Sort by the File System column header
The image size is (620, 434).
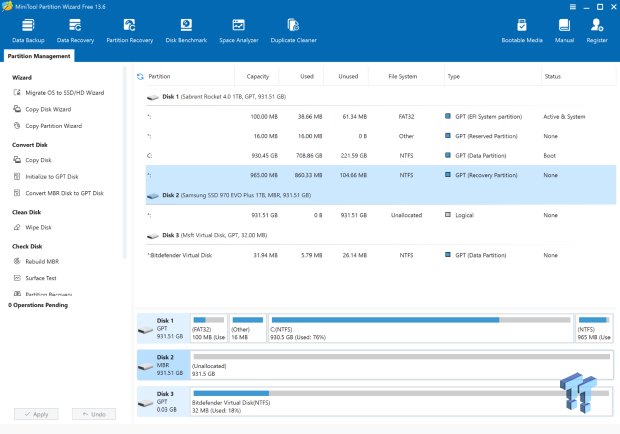pos(406,76)
